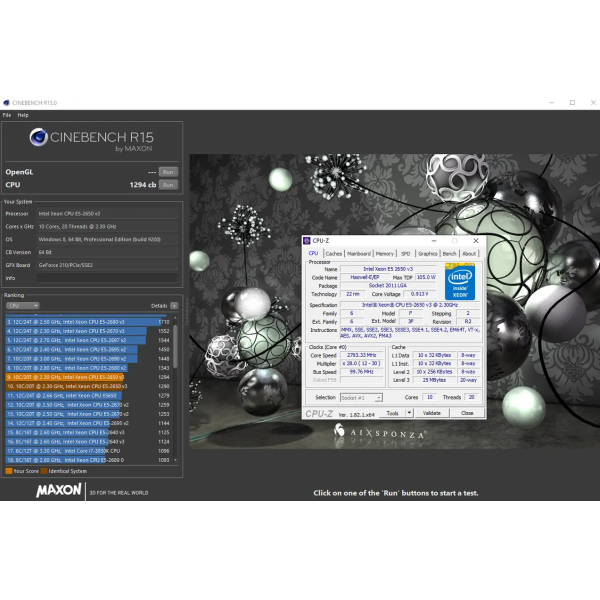Switch to the Graphics tab in CPU-Z
Viewport: 600px width, 600px height.
coord(427,254)
